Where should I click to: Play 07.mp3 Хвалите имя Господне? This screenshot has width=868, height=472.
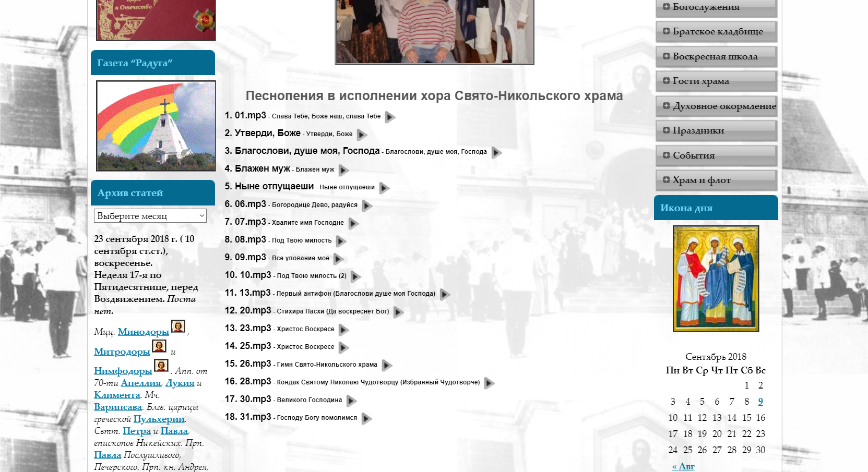353,223
